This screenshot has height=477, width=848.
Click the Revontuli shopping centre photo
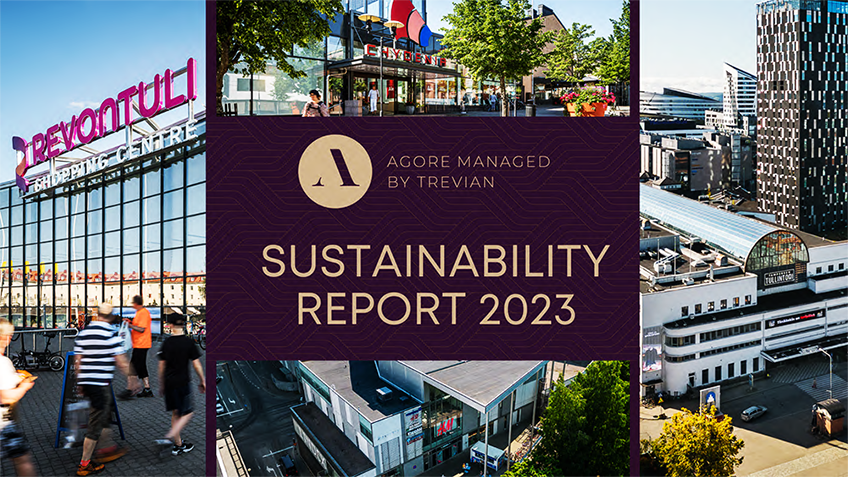[x=103, y=238]
